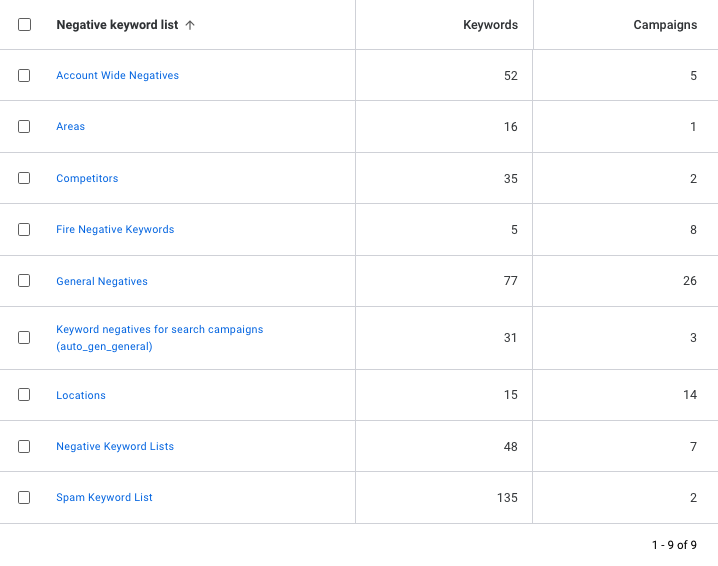Tick the Spam Keyword List checkbox
The width and height of the screenshot is (718, 566).
pos(24,498)
